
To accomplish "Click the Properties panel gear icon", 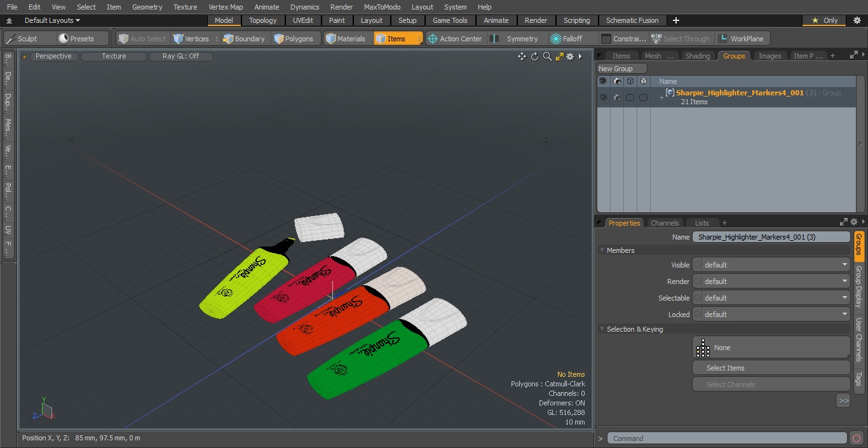I will 855,222.
